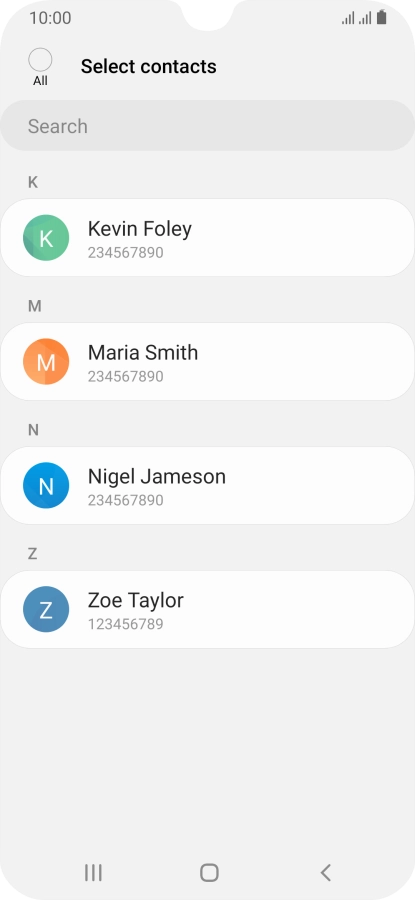
Task: Tap Zoe Taylor's Z avatar
Action: tap(46, 610)
